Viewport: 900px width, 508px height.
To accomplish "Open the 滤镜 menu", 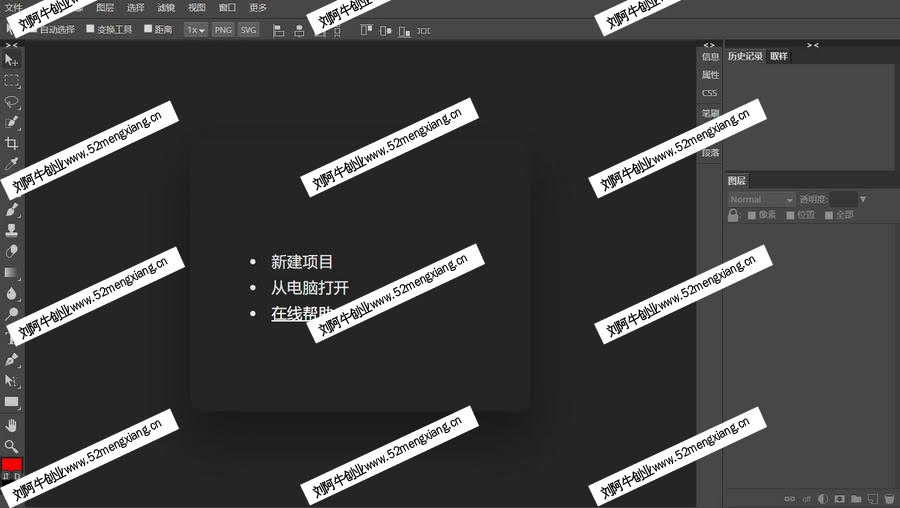I will [166, 7].
